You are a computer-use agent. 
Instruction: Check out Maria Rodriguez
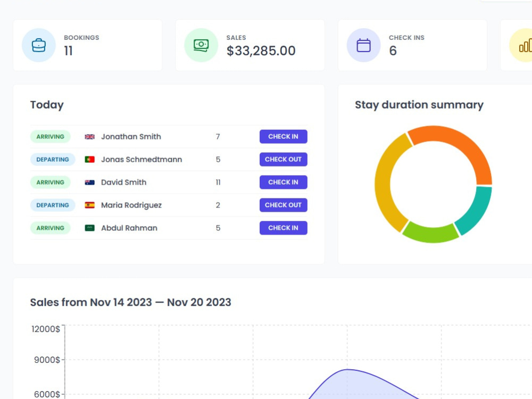(x=284, y=205)
